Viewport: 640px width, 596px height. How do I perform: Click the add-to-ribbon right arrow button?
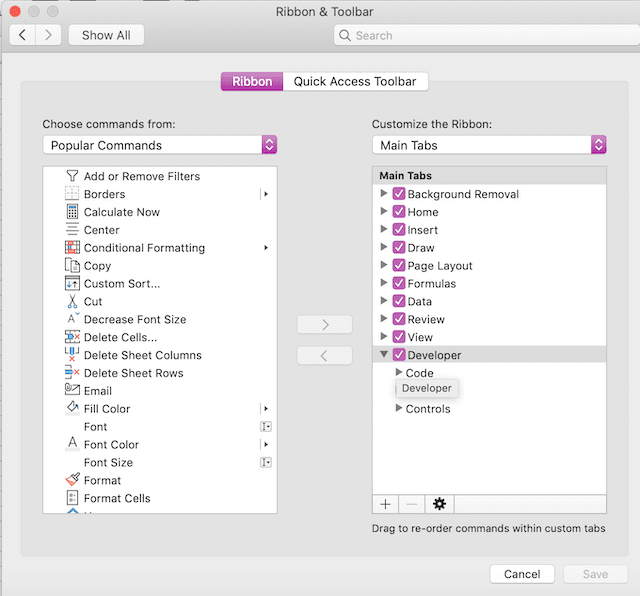click(x=324, y=325)
